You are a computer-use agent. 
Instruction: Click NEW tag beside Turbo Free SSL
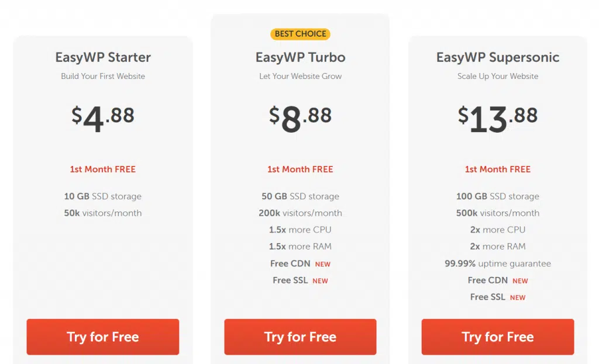[x=320, y=281]
